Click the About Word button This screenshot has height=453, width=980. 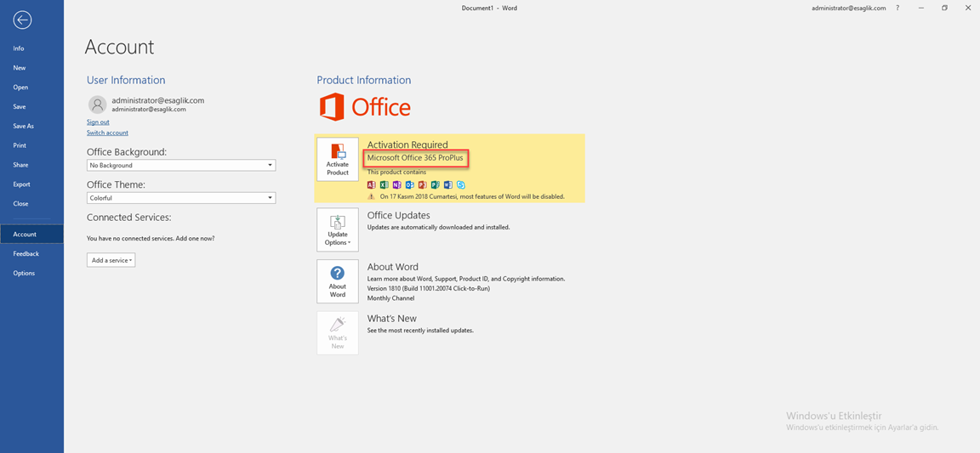pyautogui.click(x=338, y=281)
